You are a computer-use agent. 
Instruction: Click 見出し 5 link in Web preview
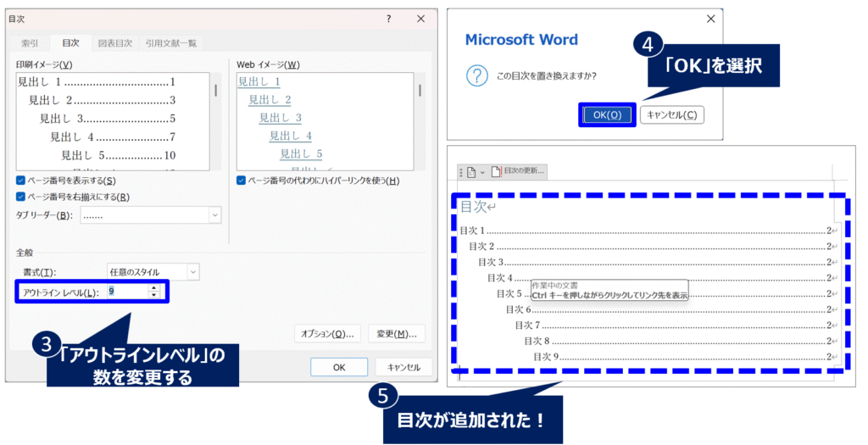[301, 153]
